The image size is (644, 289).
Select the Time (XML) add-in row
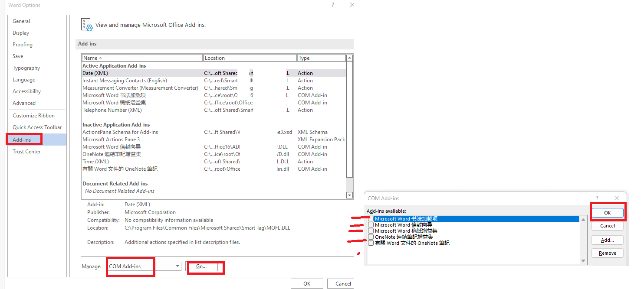pos(214,162)
